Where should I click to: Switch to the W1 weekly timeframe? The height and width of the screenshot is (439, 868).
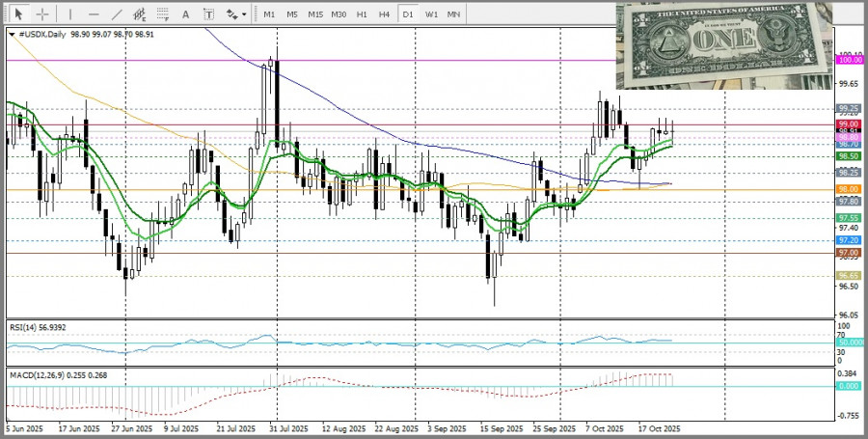[x=431, y=14]
